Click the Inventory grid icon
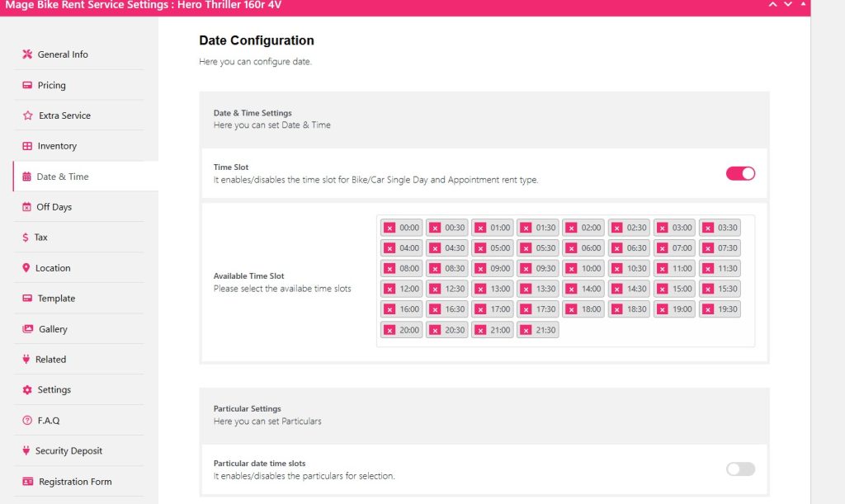845x504 pixels. click(27, 146)
